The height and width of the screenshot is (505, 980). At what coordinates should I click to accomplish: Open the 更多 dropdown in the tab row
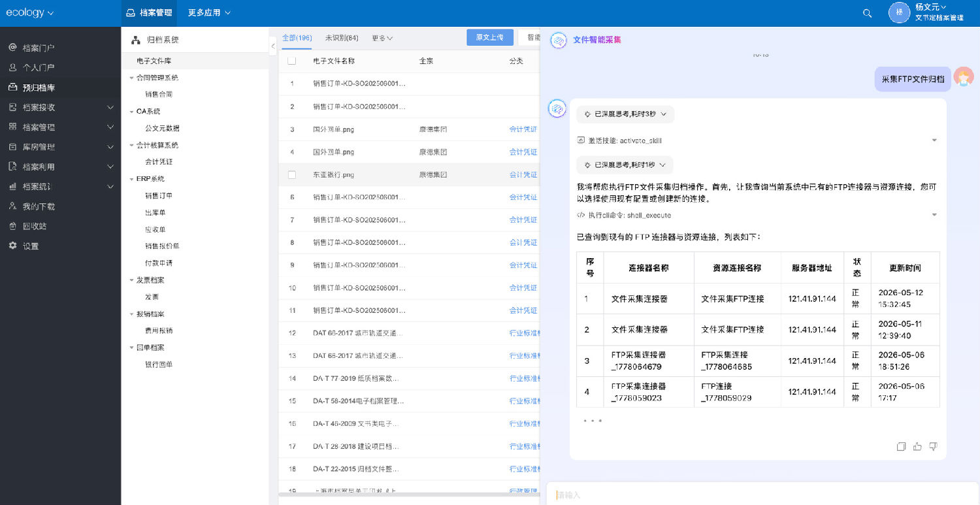(382, 38)
